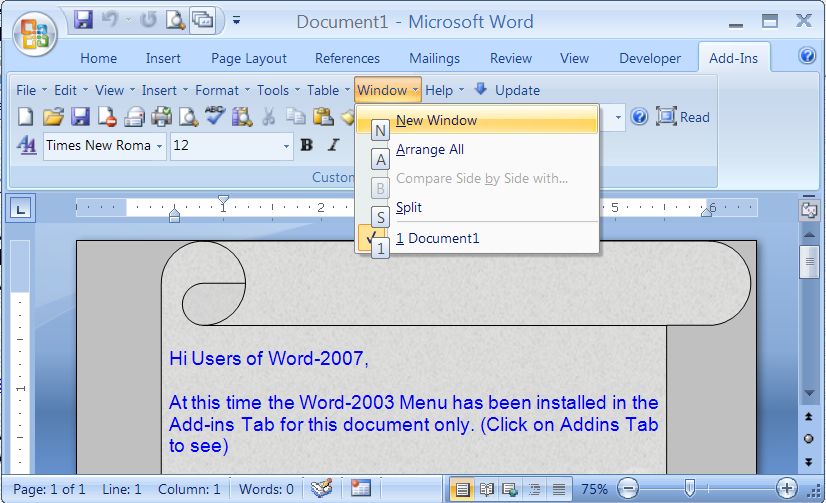Open the Edit dropdown menu
This screenshot has height=503, width=826.
coord(71,90)
